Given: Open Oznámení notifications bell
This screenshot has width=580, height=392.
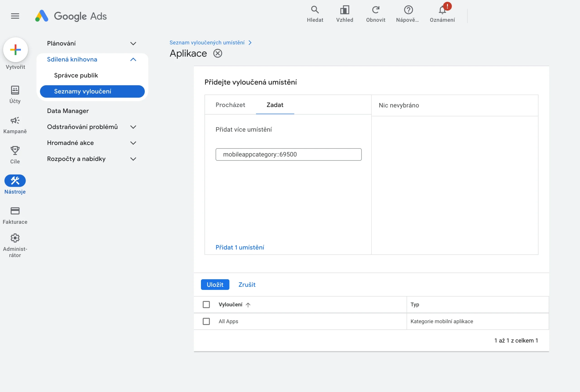Looking at the screenshot, I should pos(442,10).
